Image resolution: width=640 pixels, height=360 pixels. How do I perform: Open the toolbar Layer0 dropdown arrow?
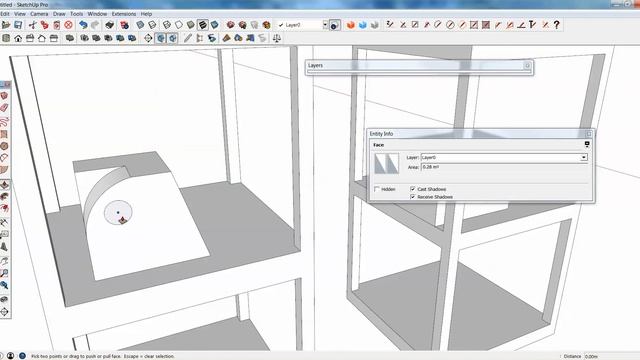pos(325,25)
